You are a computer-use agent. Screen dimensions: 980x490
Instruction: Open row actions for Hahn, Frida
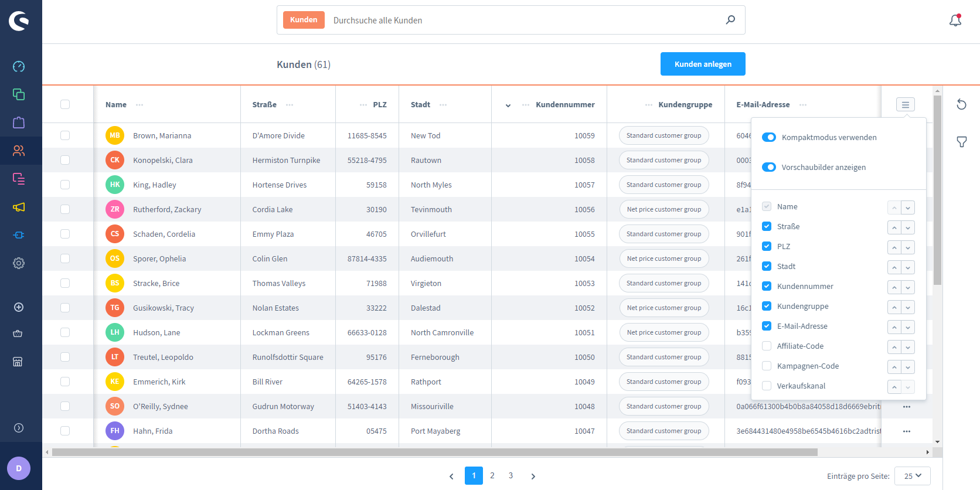pos(907,431)
